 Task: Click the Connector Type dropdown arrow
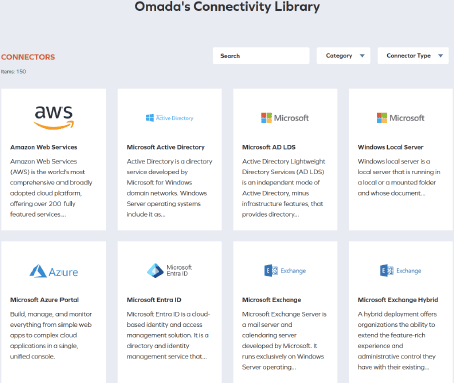point(441,56)
